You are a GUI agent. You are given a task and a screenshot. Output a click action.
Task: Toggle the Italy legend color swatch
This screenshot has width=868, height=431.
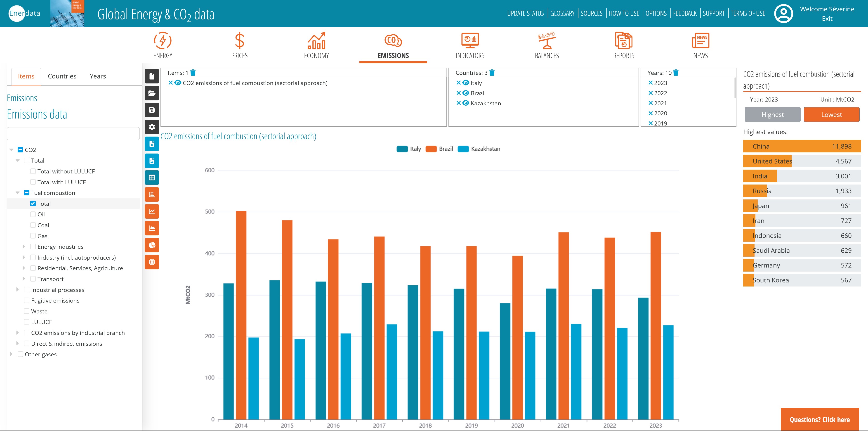(402, 149)
